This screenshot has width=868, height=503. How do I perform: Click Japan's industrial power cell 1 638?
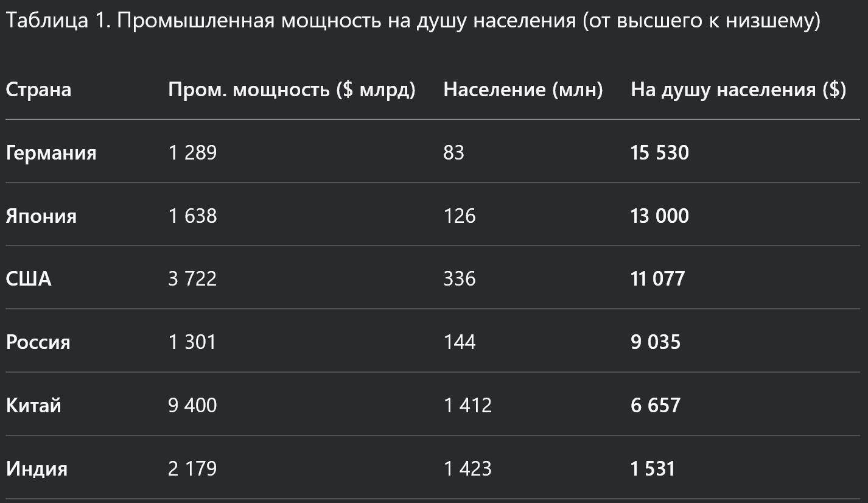point(192,216)
